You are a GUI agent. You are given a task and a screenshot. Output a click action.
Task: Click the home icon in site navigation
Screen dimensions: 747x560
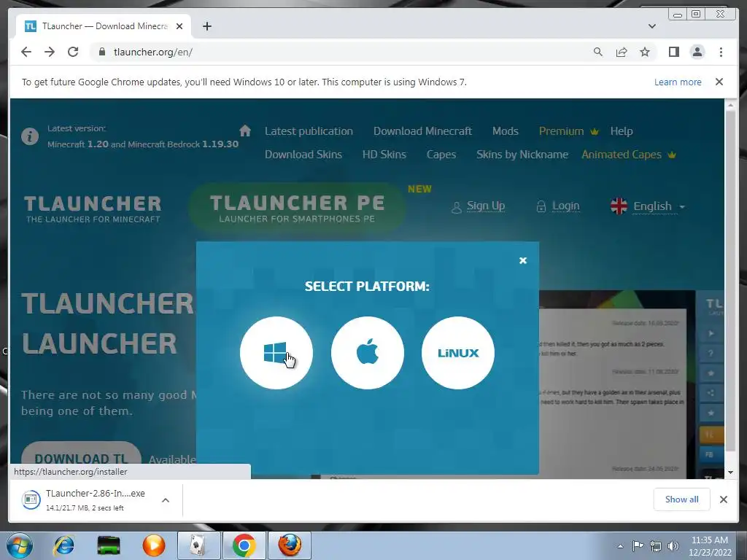(x=245, y=131)
